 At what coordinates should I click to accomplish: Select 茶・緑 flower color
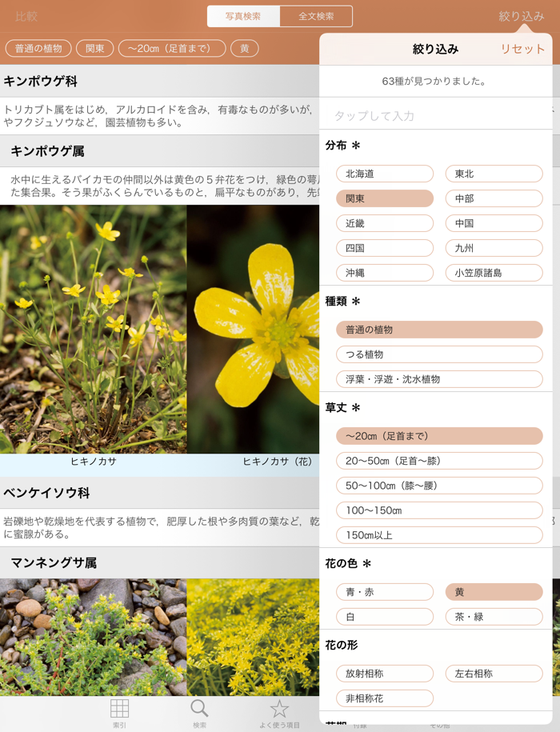494,617
